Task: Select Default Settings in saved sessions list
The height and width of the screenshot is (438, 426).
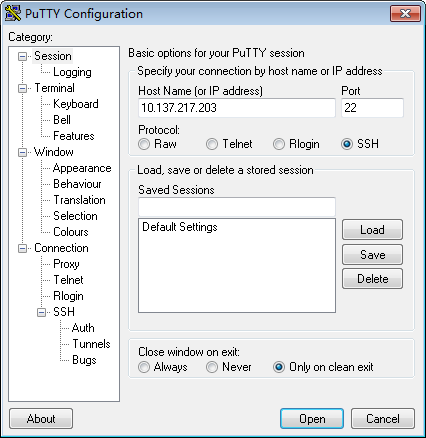Action: [180, 227]
